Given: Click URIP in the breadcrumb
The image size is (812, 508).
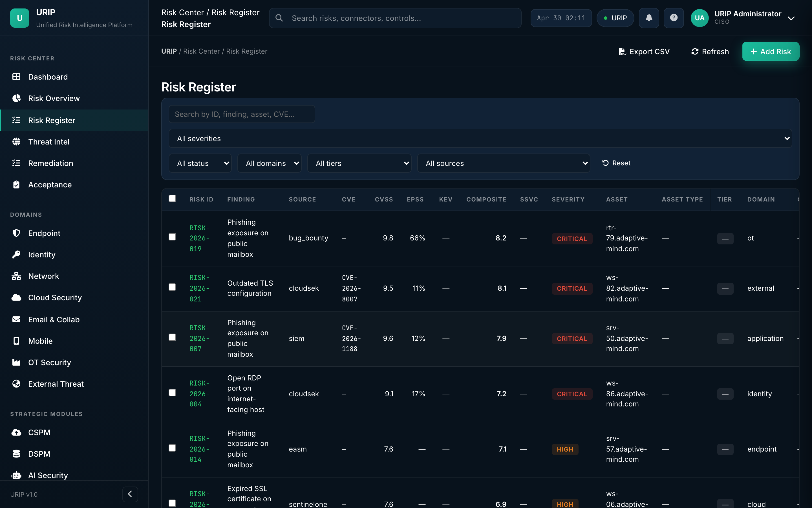Looking at the screenshot, I should pyautogui.click(x=169, y=51).
